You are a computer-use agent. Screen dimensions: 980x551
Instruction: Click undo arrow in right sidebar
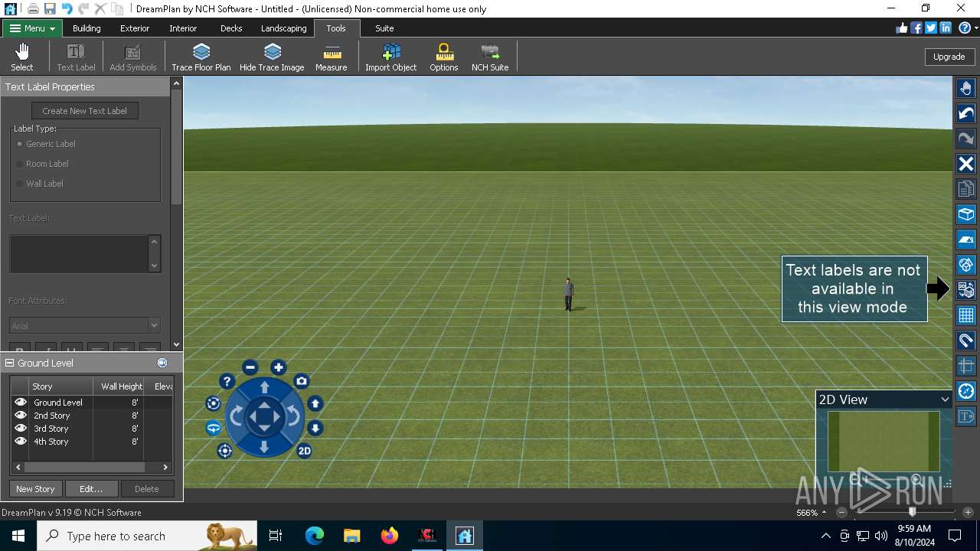point(966,114)
